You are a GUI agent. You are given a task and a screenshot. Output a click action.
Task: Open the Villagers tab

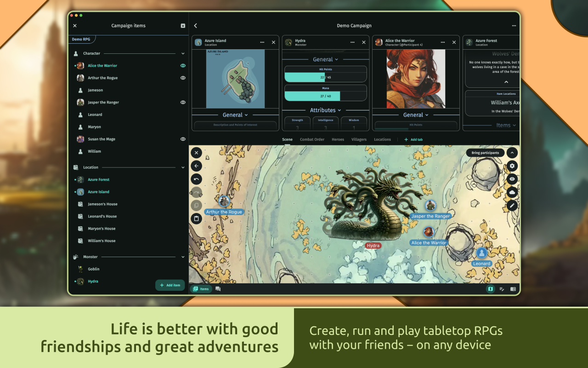pyautogui.click(x=359, y=139)
